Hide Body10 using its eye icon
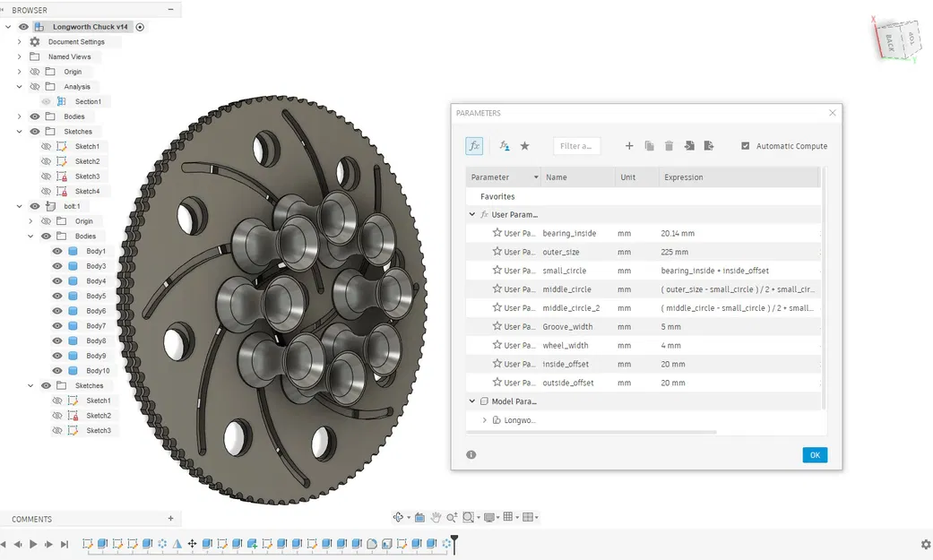Screen dimensions: 933x560 [57, 371]
